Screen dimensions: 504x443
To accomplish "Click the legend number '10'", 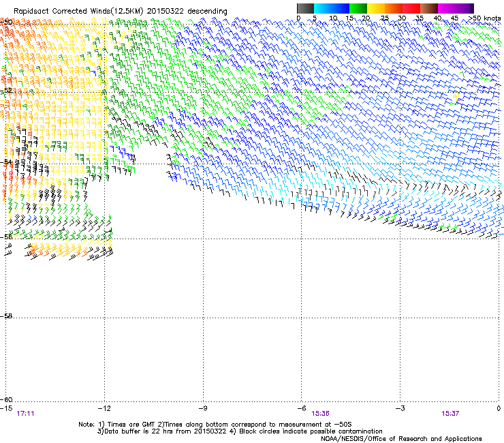I will click(x=333, y=18).
